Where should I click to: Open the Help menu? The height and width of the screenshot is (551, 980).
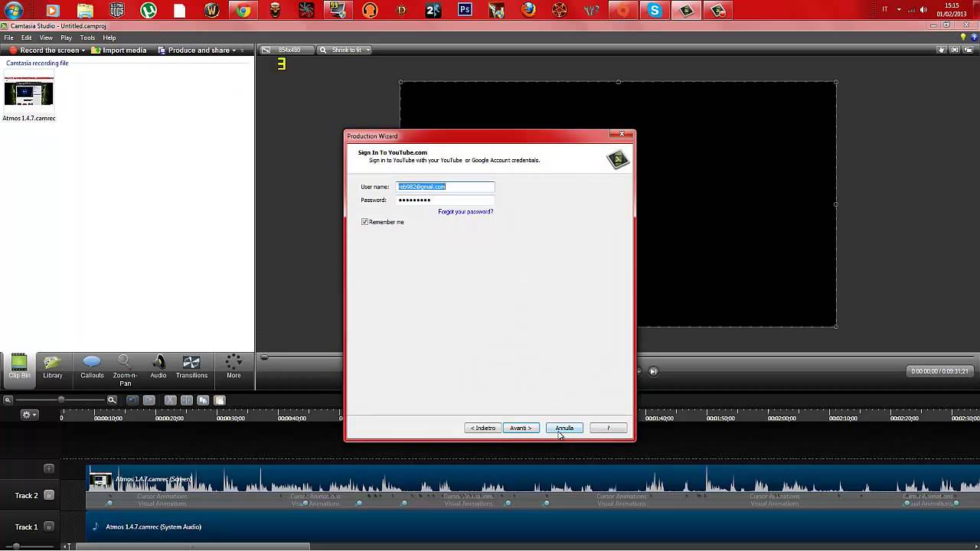click(x=109, y=37)
